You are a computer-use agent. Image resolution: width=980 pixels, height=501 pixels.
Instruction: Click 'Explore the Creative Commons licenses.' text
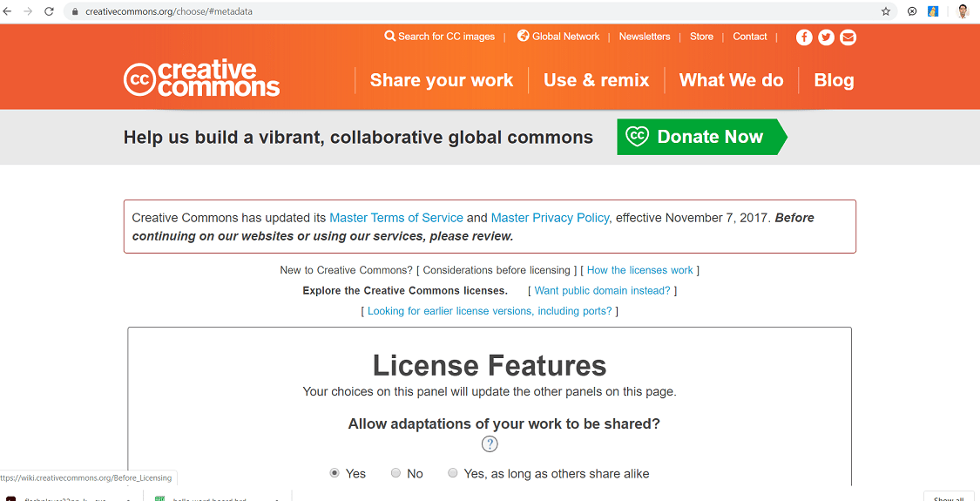tap(405, 290)
